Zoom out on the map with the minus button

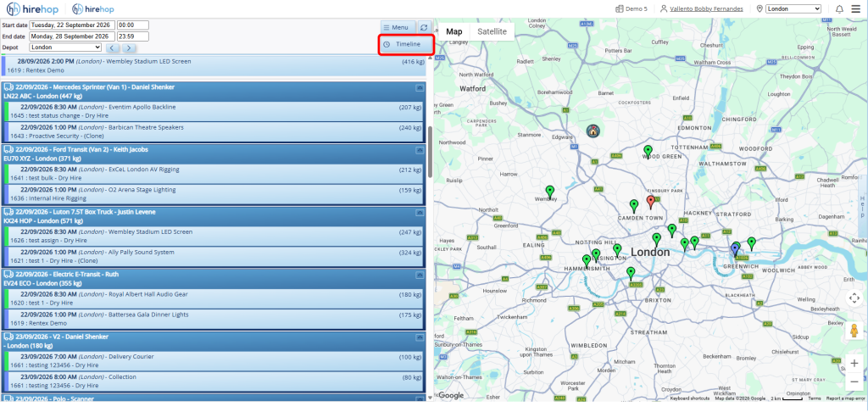(x=854, y=381)
